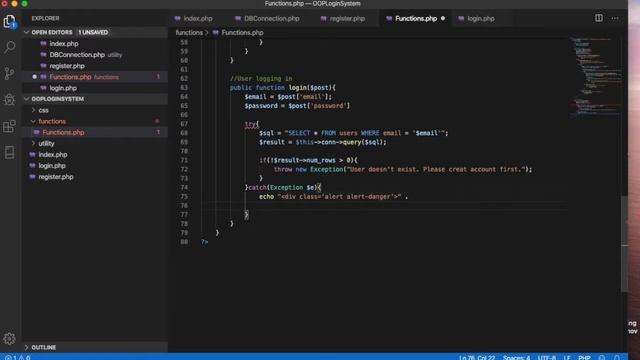Open index.php from Open Editors list
The height and width of the screenshot is (360, 640).
pyautogui.click(x=95, y=44)
